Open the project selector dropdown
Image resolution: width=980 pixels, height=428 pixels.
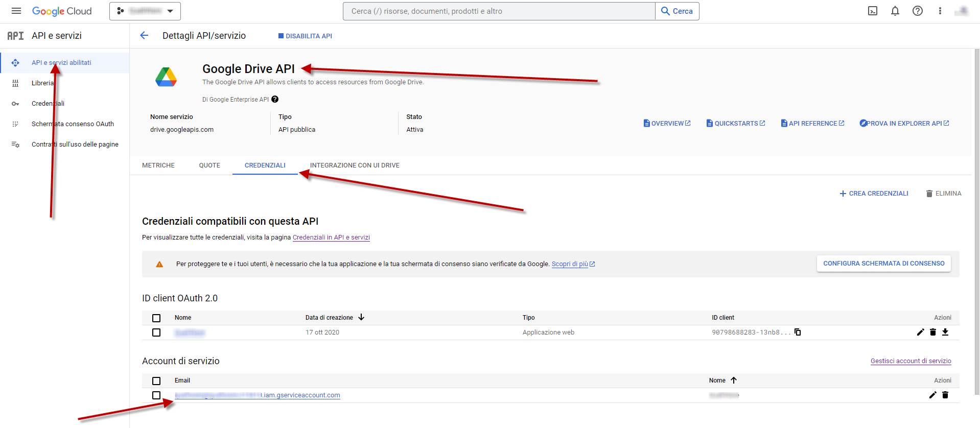pyautogui.click(x=145, y=11)
